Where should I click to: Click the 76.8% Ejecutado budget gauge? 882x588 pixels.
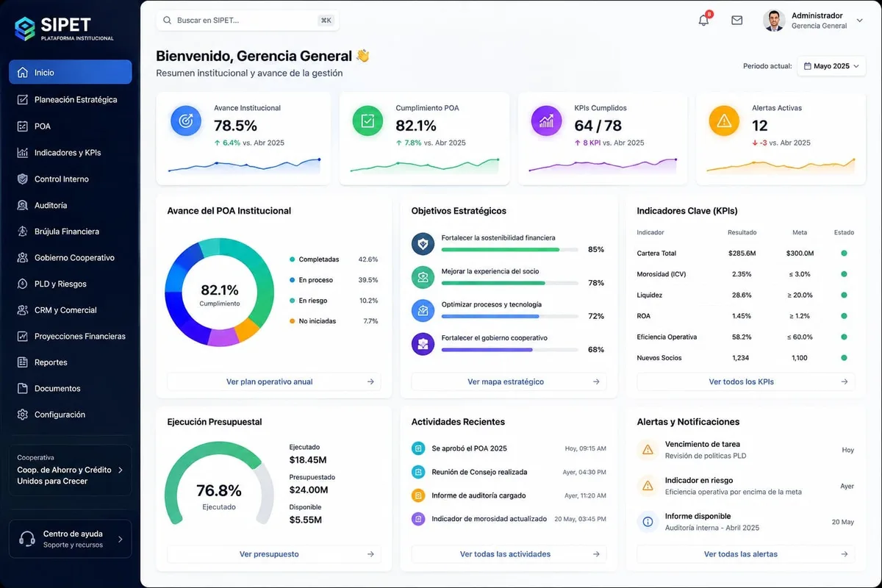[219, 481]
